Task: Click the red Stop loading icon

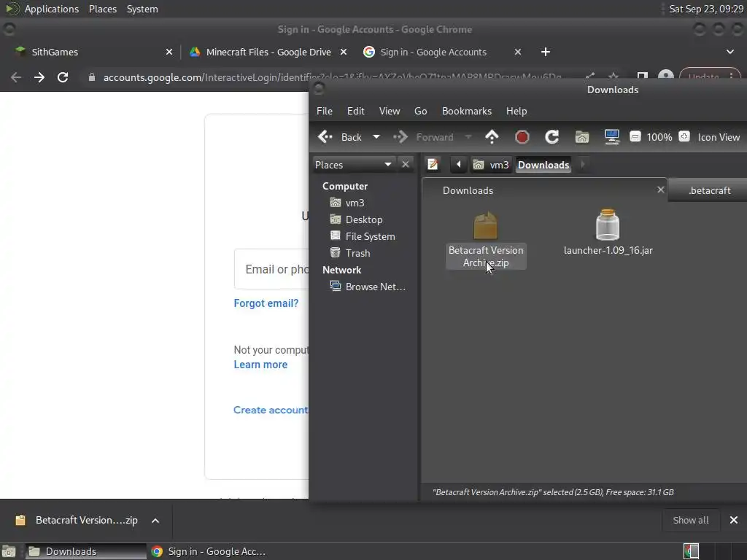Action: tap(522, 137)
